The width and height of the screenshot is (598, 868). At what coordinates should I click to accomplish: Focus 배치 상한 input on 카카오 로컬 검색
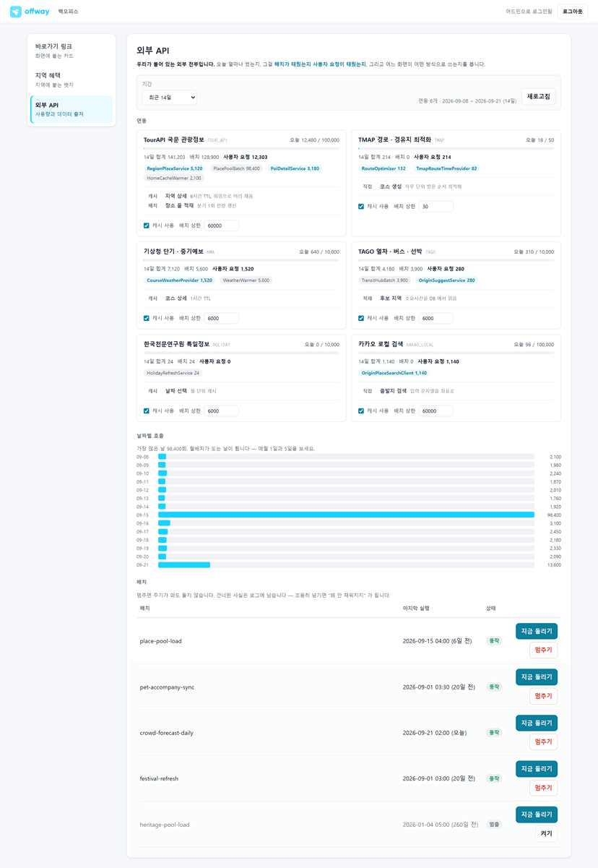point(436,411)
